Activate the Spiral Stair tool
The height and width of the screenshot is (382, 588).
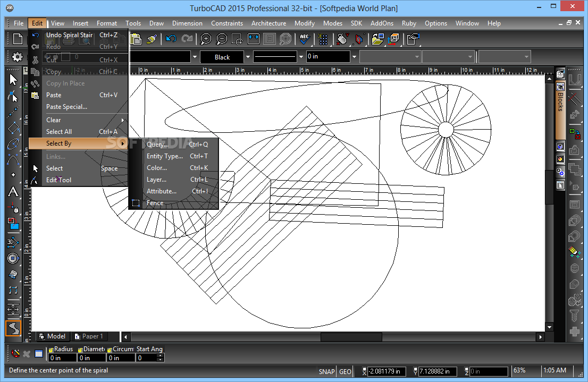(13, 328)
